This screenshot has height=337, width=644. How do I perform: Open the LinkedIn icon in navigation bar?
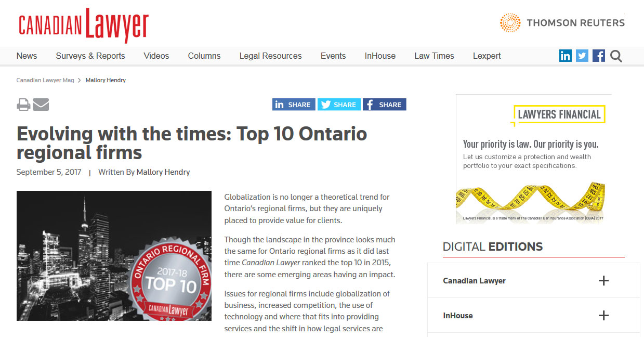pyautogui.click(x=566, y=56)
